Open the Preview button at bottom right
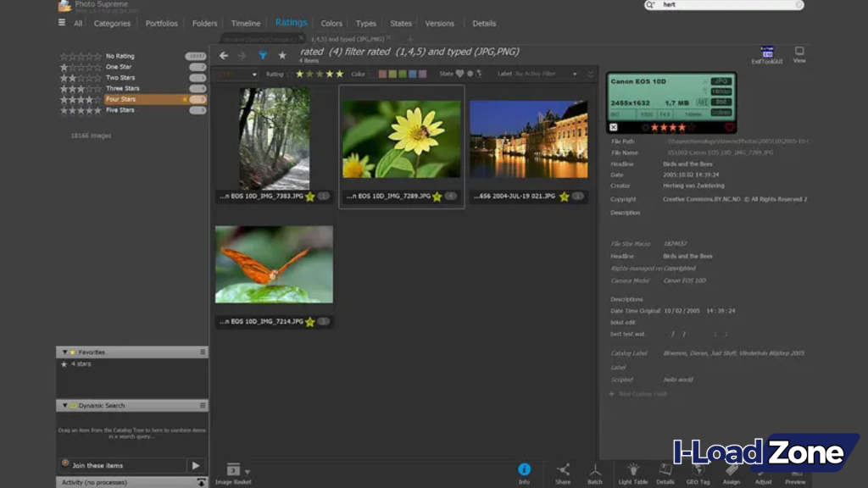The height and width of the screenshot is (488, 868). pyautogui.click(x=797, y=474)
